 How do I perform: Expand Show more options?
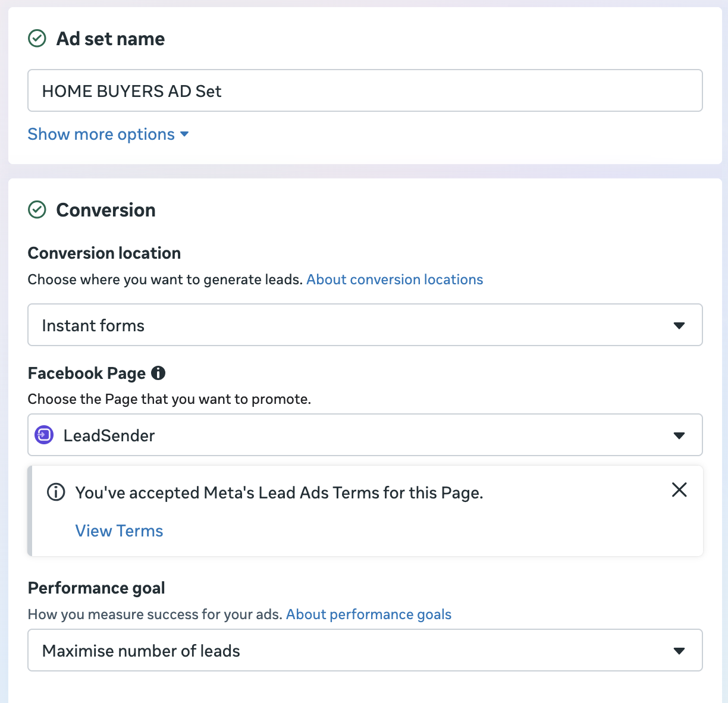pos(108,134)
